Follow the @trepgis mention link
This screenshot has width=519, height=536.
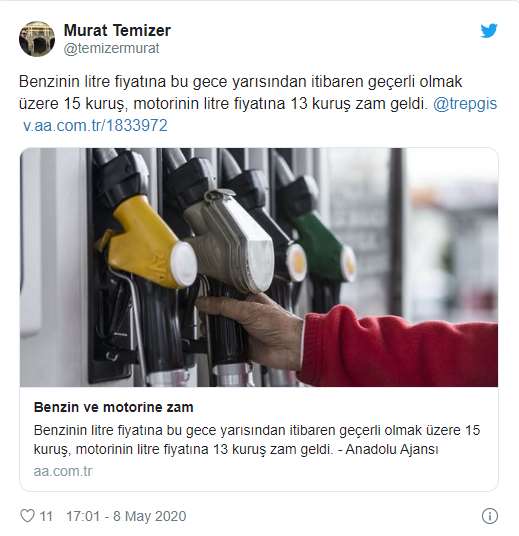465,104
